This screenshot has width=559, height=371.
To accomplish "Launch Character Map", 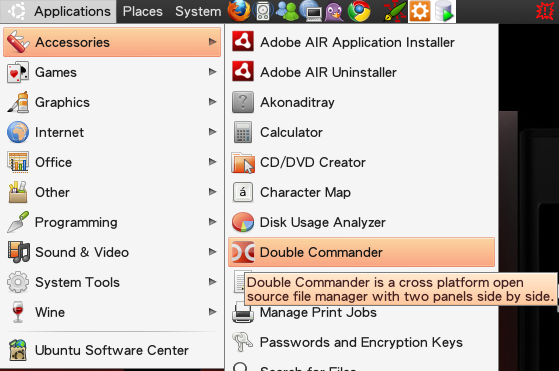I will [361, 192].
